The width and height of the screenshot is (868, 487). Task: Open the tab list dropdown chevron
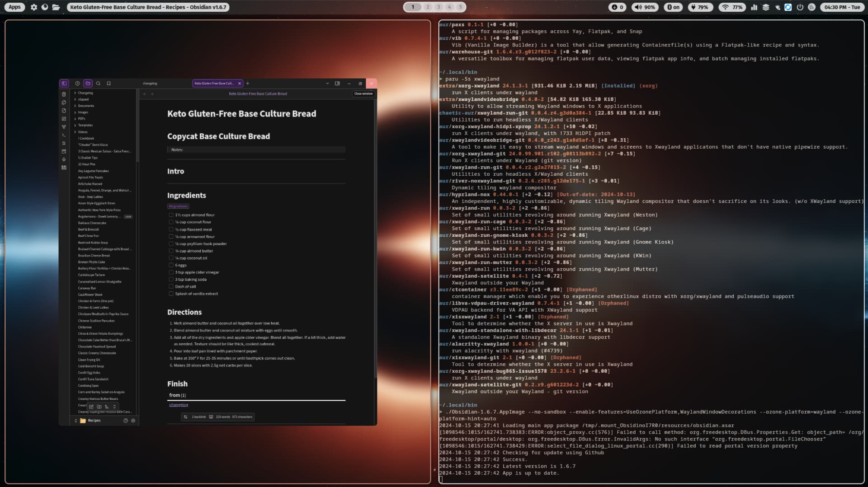tap(327, 84)
